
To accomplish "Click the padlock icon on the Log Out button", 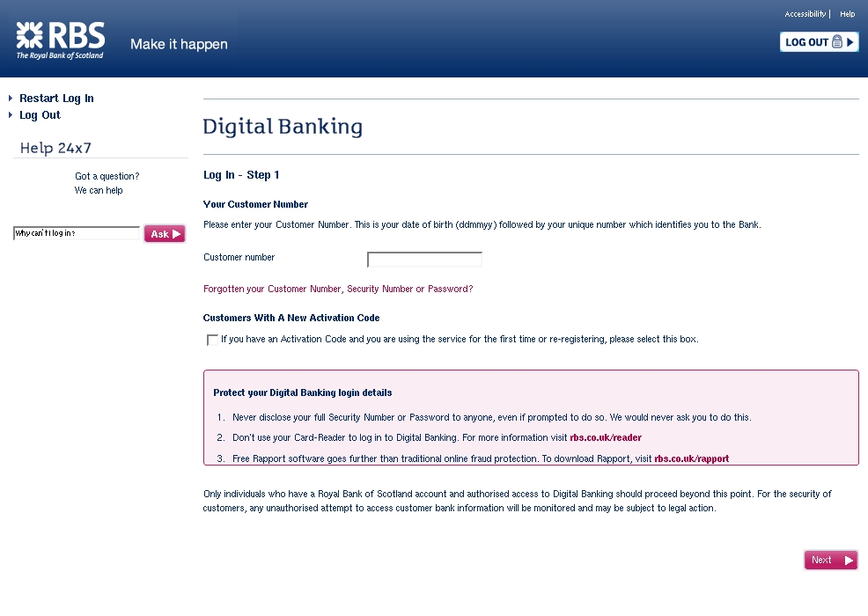I will click(836, 42).
